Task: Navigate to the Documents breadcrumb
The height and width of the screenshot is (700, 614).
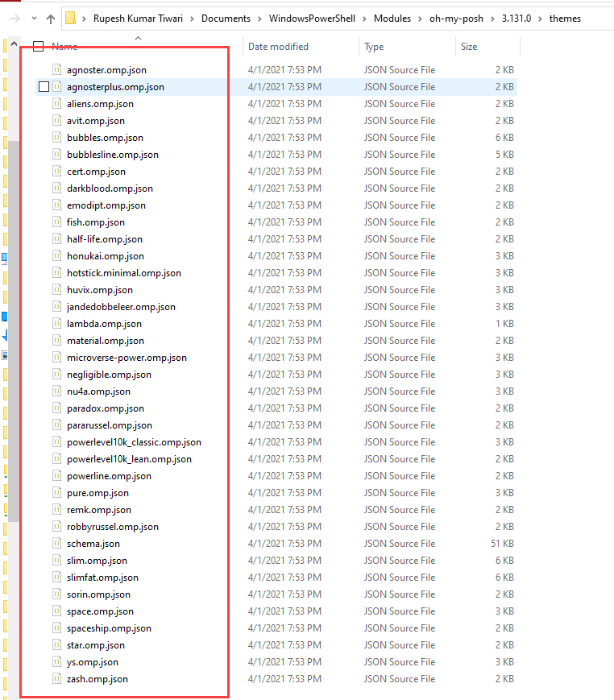Action: click(x=226, y=19)
